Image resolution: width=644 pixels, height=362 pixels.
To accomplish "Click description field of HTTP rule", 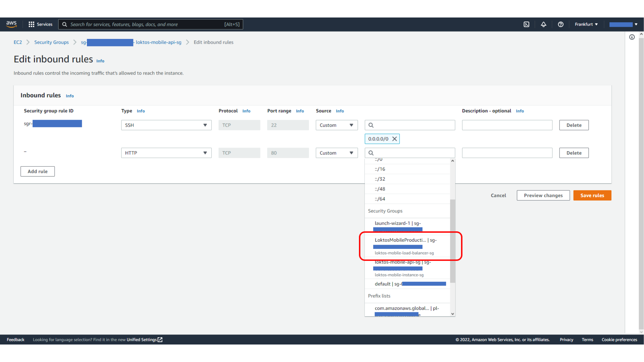I will 507,153.
